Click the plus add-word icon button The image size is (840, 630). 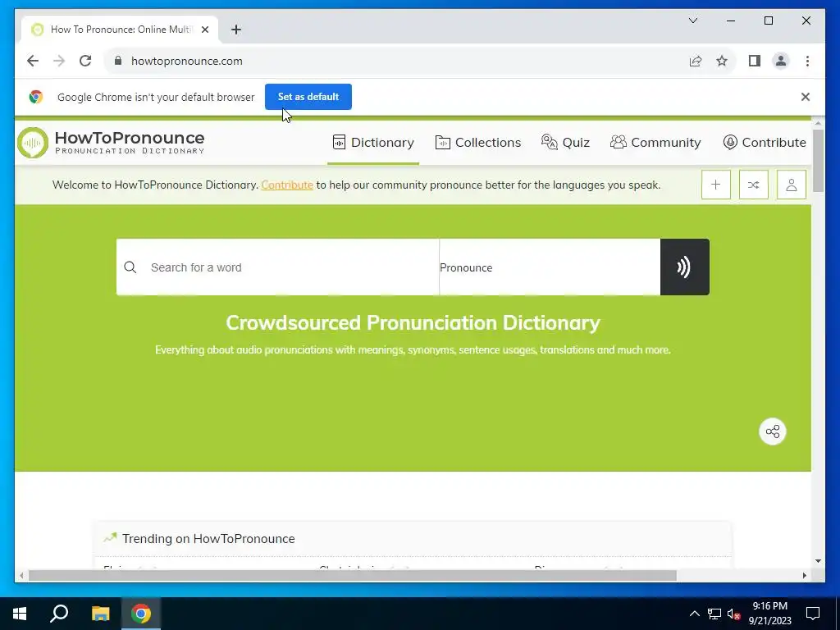[715, 185]
